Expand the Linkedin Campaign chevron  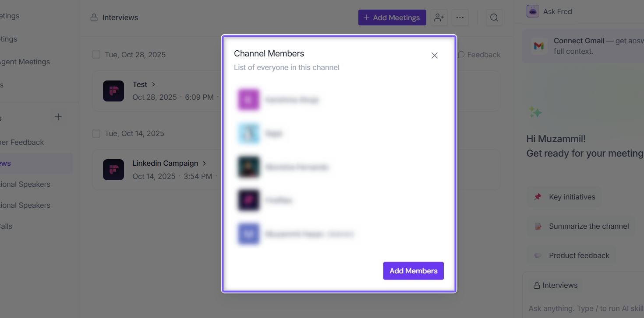point(204,163)
